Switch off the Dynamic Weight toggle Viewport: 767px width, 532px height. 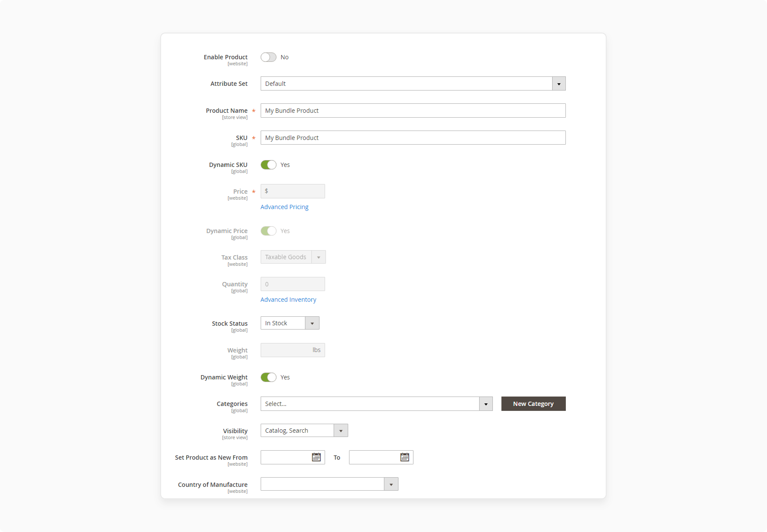coord(268,377)
